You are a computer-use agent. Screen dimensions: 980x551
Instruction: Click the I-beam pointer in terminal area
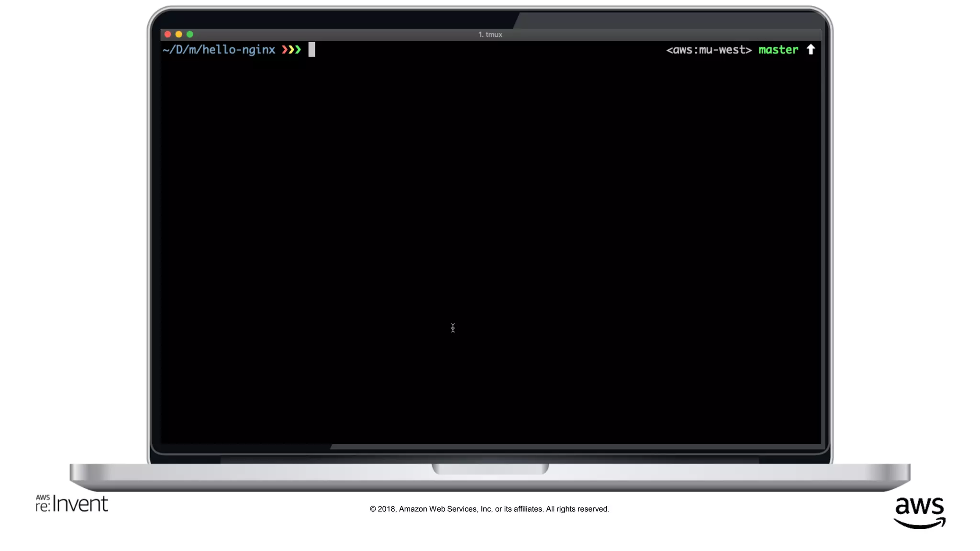point(453,328)
